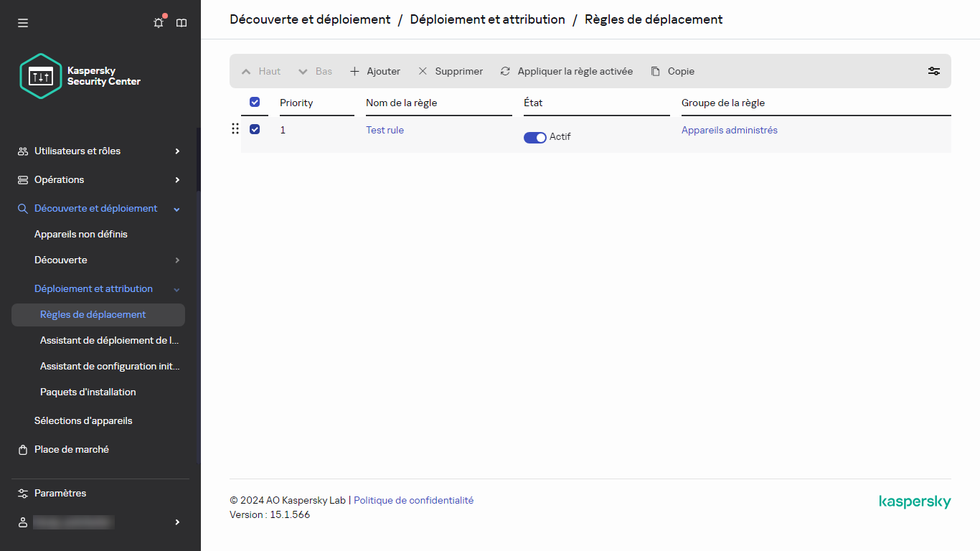Open the Test rule link
Screen dimensions: 980x551
[385, 130]
